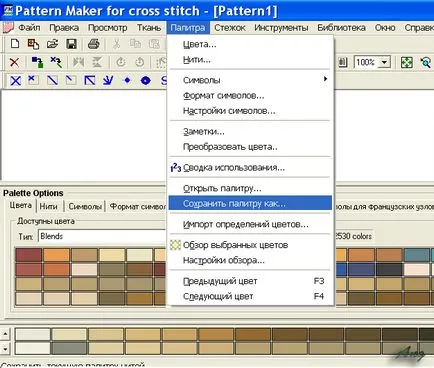Select the quarter stitch tool
Viewport: 434px width, 368px height.
click(x=71, y=80)
